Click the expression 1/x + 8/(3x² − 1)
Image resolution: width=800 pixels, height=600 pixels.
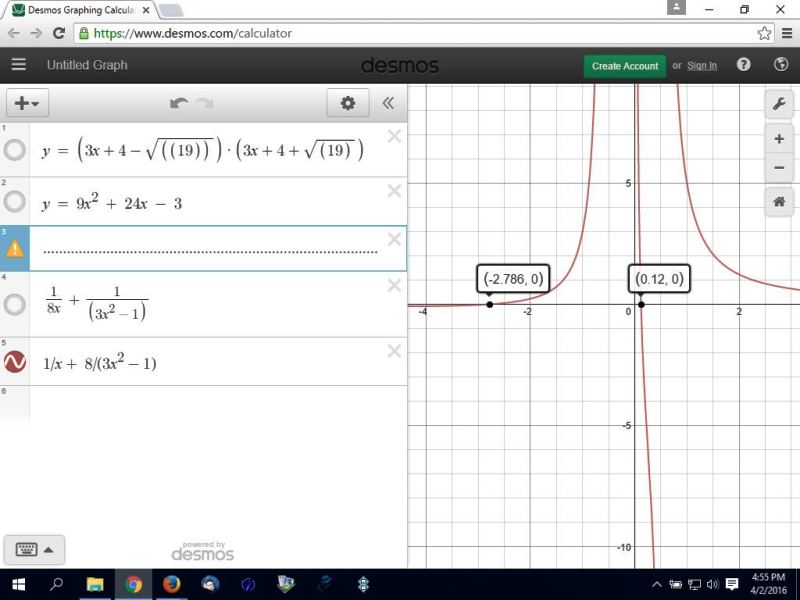[100, 363]
